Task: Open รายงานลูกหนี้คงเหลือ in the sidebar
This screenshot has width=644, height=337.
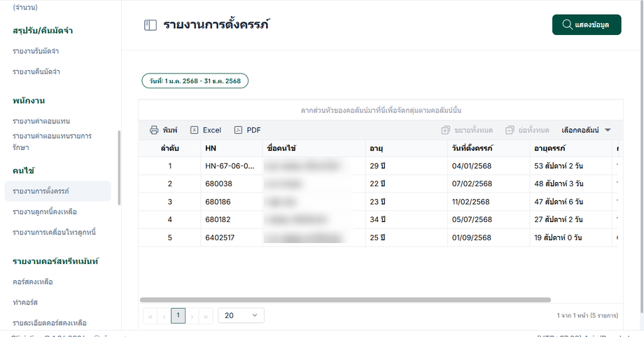Action: pyautogui.click(x=45, y=212)
